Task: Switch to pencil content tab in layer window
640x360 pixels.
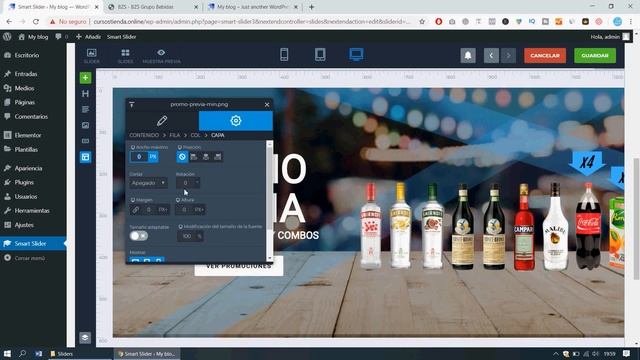Action: [x=162, y=120]
